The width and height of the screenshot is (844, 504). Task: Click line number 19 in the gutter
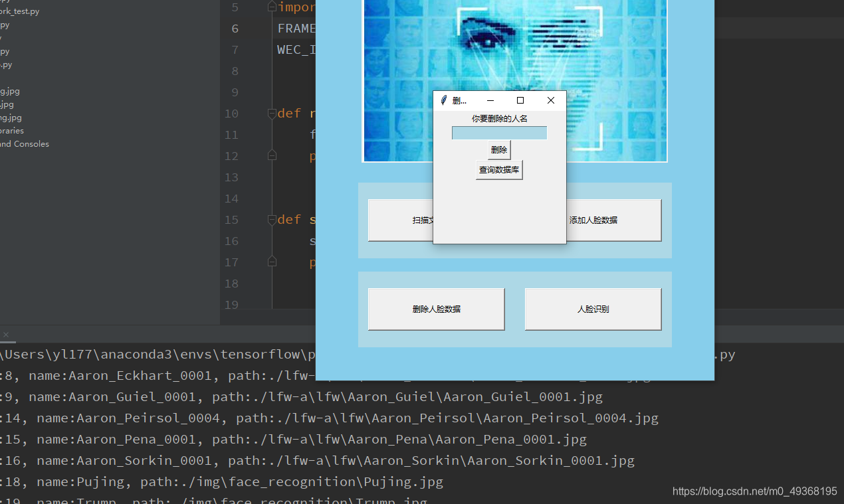[x=231, y=305]
